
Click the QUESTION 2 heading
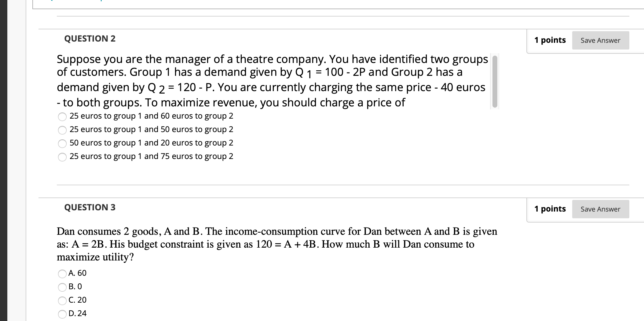pyautogui.click(x=90, y=39)
